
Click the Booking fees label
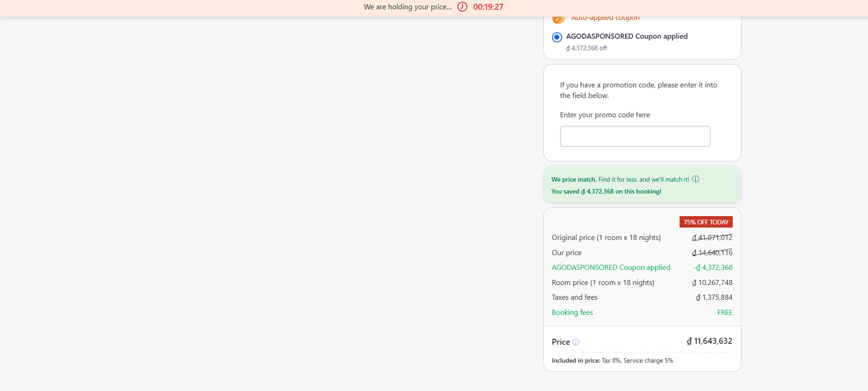point(572,312)
